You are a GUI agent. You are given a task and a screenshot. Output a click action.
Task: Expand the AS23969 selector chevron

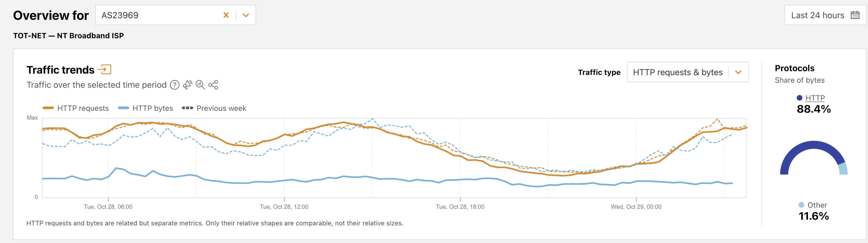[x=246, y=15]
